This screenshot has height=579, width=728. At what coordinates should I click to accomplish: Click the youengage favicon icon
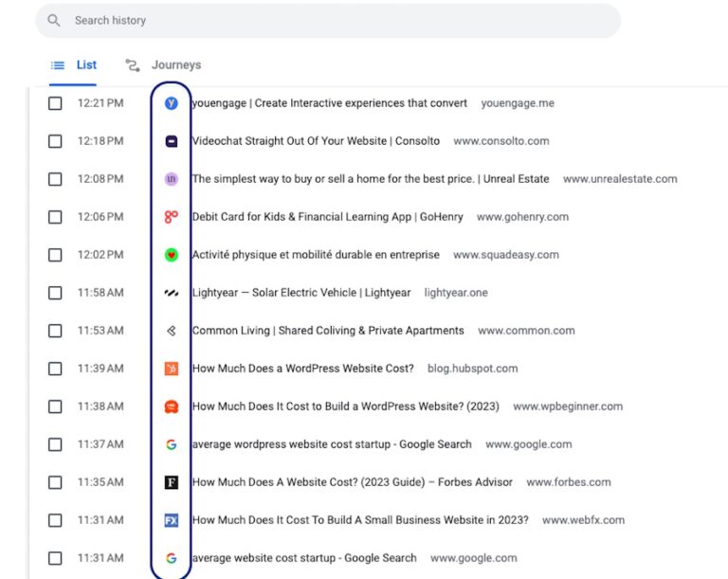(x=172, y=103)
